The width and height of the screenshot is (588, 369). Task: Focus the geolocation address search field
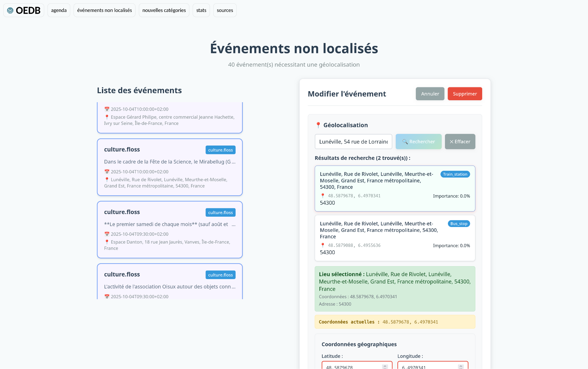(353, 142)
